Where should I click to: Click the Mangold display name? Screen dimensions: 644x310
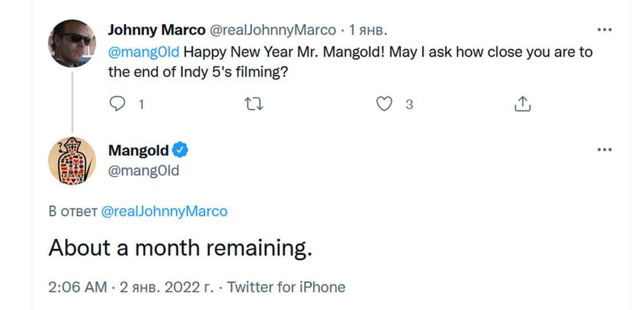(138, 151)
